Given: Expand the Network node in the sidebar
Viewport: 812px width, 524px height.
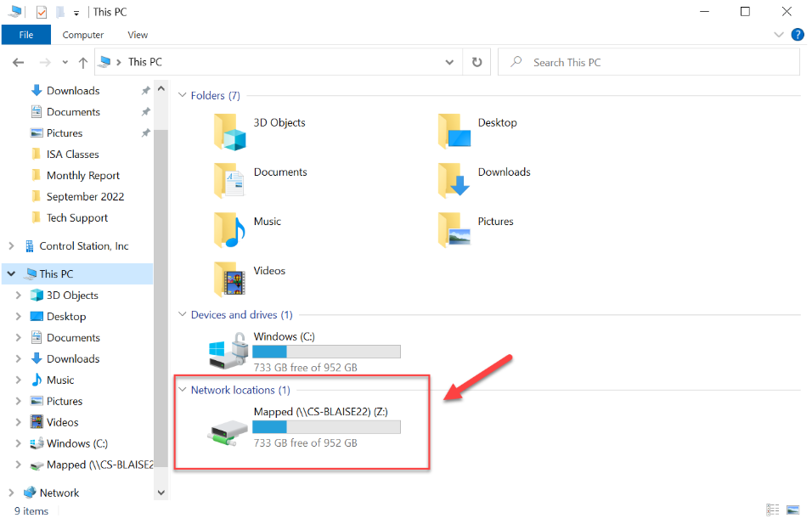Looking at the screenshot, I should (x=11, y=493).
